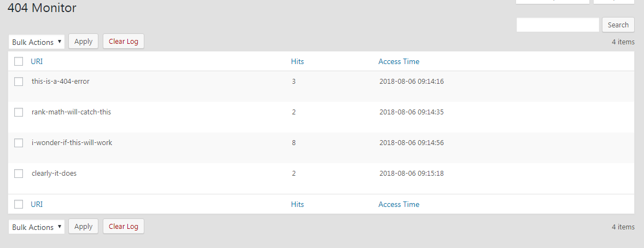Click footer Access Time column link
Screen dimensions: 644x248
pyautogui.click(x=399, y=204)
